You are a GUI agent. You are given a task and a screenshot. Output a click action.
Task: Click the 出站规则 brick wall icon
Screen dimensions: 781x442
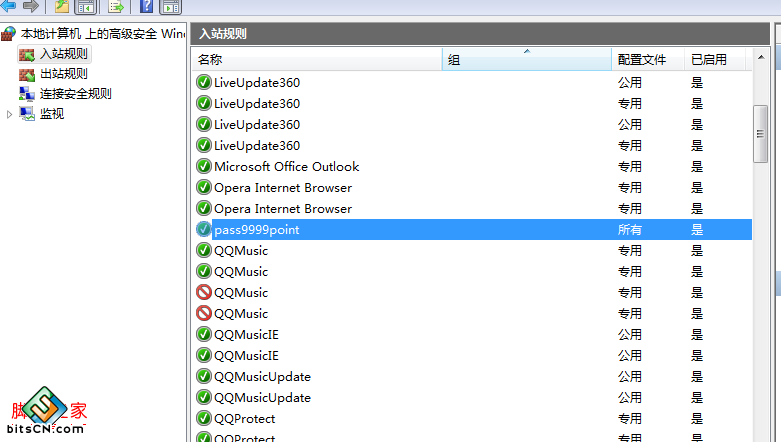coord(26,75)
